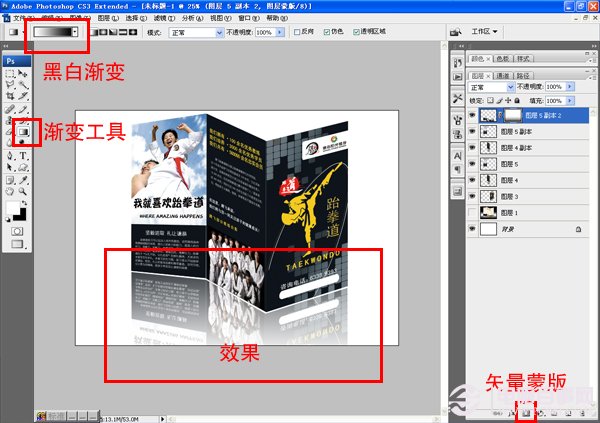
Task: Choose the linear gradient style
Action: pos(94,32)
